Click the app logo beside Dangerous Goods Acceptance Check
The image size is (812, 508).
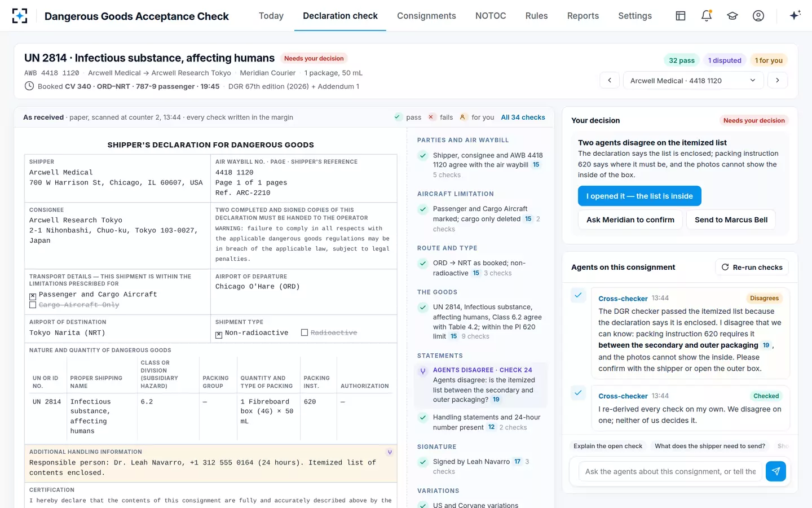coord(20,16)
